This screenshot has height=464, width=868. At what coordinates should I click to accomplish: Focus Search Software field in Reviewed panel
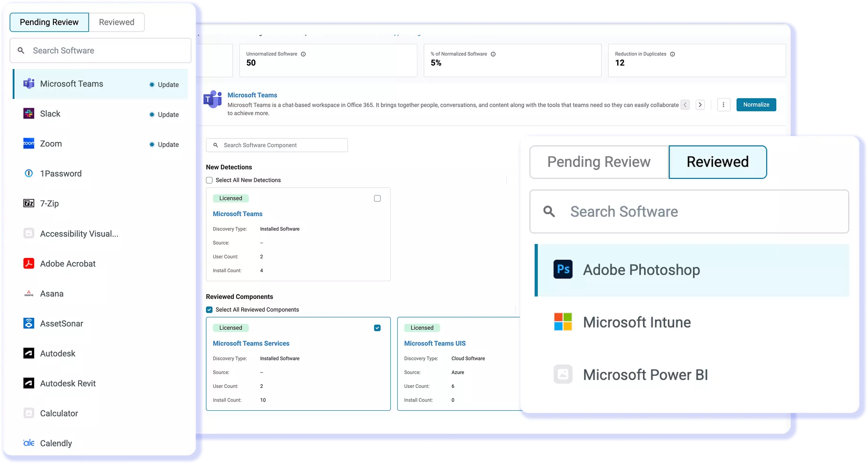(x=689, y=211)
